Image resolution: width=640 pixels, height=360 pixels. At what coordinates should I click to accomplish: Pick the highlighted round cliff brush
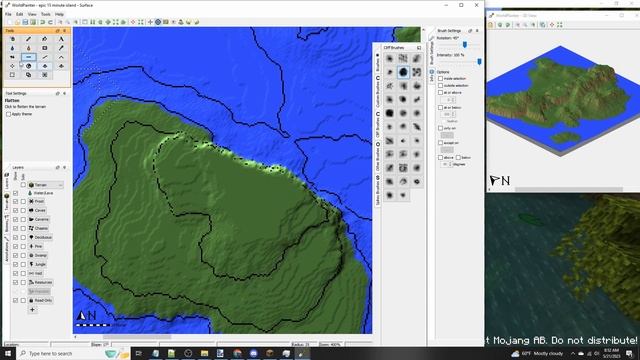coord(403,72)
